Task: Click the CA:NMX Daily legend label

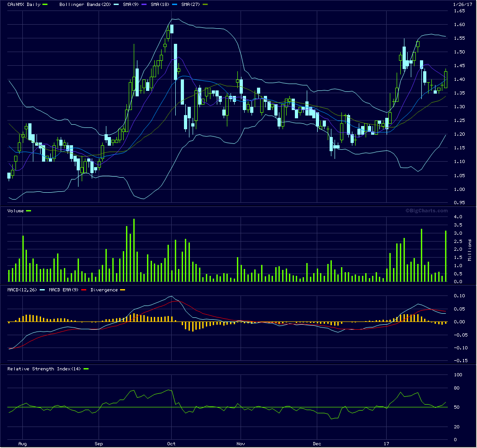Action: tap(24, 4)
